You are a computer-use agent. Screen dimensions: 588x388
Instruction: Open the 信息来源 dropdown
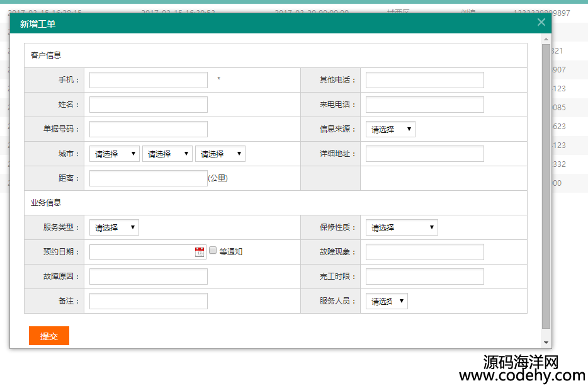coord(390,129)
